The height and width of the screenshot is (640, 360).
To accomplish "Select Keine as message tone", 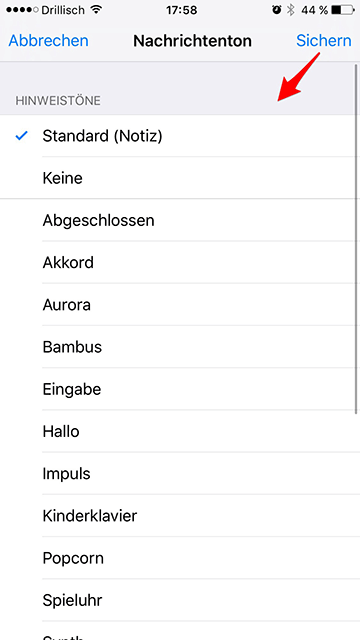I will point(180,178).
